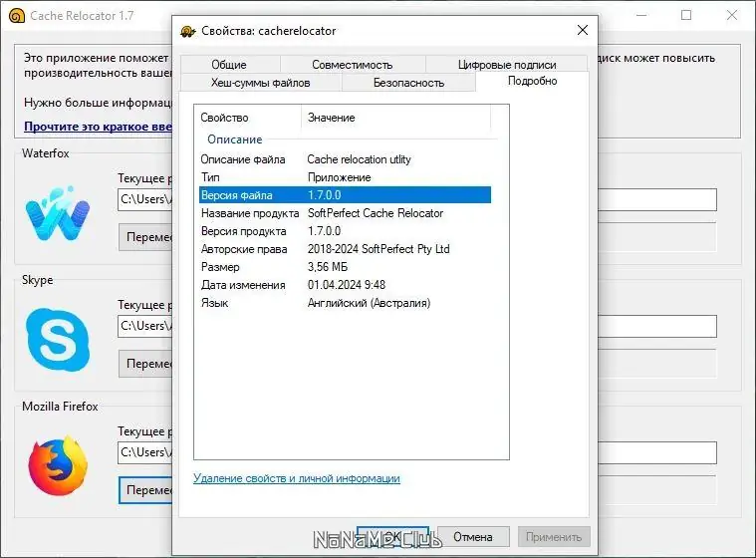Click the value SoftPerfect Cache Relocator
Screen dimensions: 756x558
click(376, 212)
